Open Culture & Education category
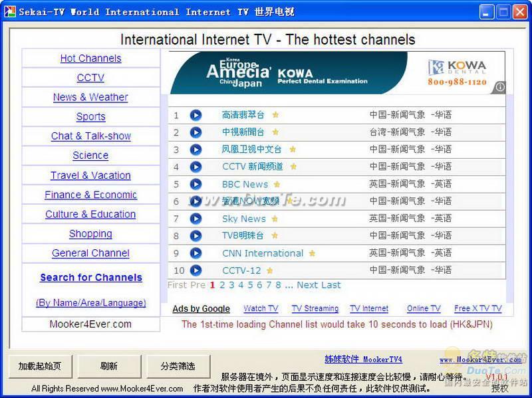This screenshot has width=532, height=398. [x=90, y=214]
